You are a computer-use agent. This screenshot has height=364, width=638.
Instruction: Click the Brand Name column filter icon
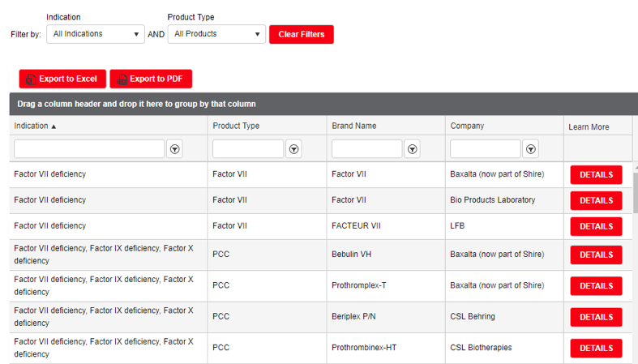[x=413, y=149]
